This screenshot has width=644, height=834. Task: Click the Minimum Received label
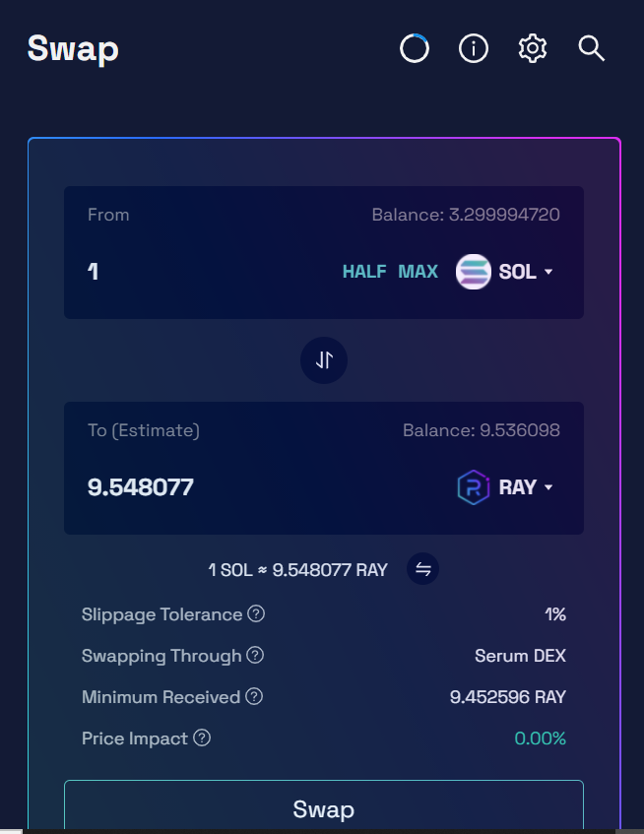pos(161,697)
